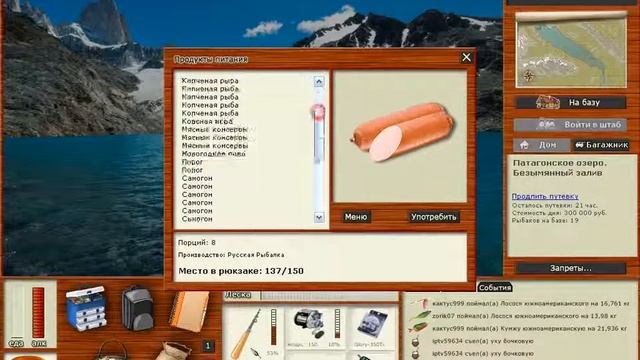Follow the Продлить путевку link
Viewport: 640px width, 360px height.
click(x=545, y=196)
